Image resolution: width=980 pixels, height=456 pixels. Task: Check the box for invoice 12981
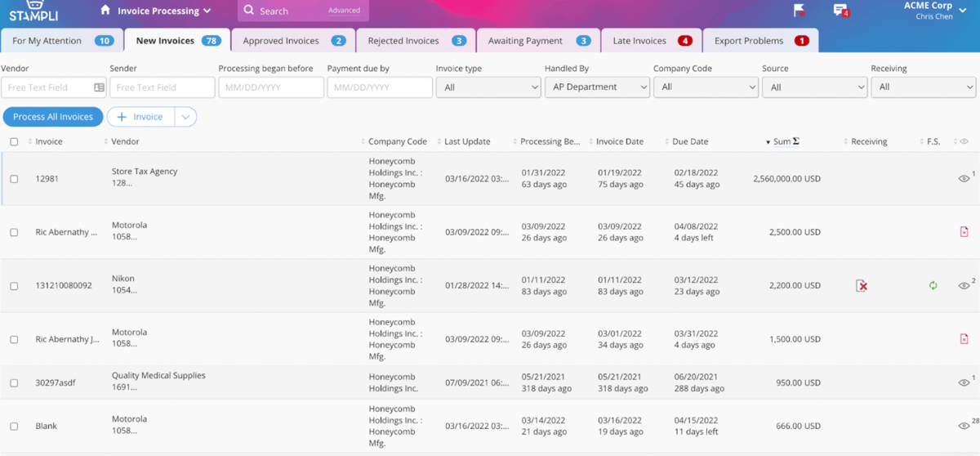pyautogui.click(x=14, y=179)
